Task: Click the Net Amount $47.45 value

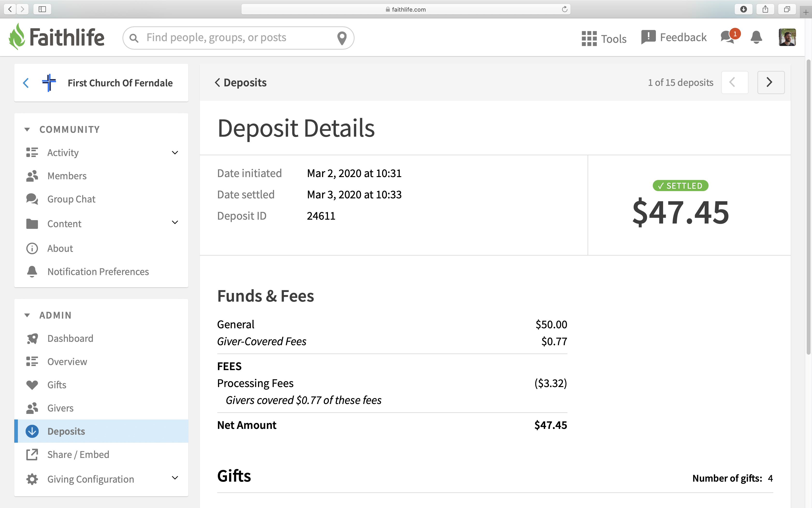Action: coord(551,425)
